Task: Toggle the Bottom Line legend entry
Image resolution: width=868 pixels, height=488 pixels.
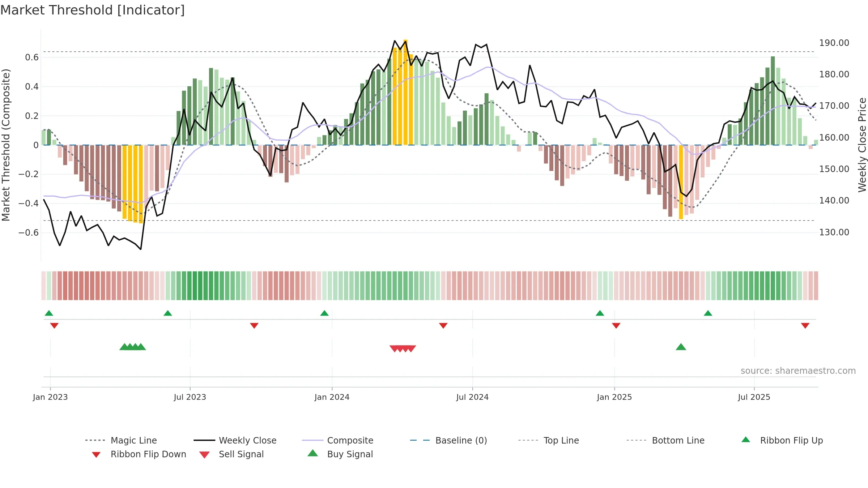Action: (x=665, y=440)
